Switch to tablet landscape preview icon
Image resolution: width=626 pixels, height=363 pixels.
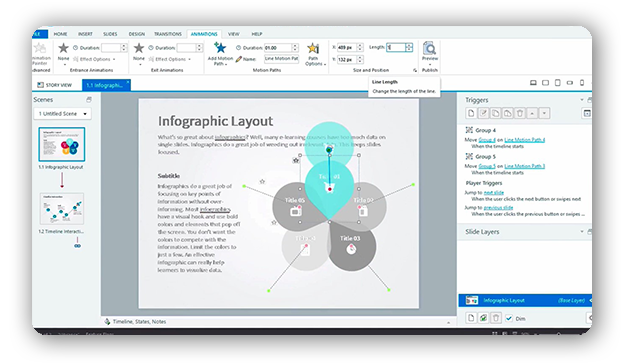545,83
